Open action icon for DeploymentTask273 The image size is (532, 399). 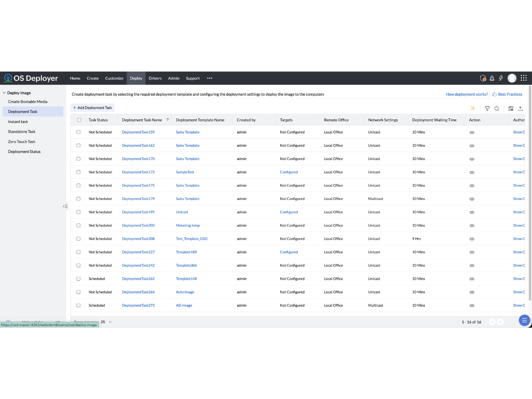(472, 305)
